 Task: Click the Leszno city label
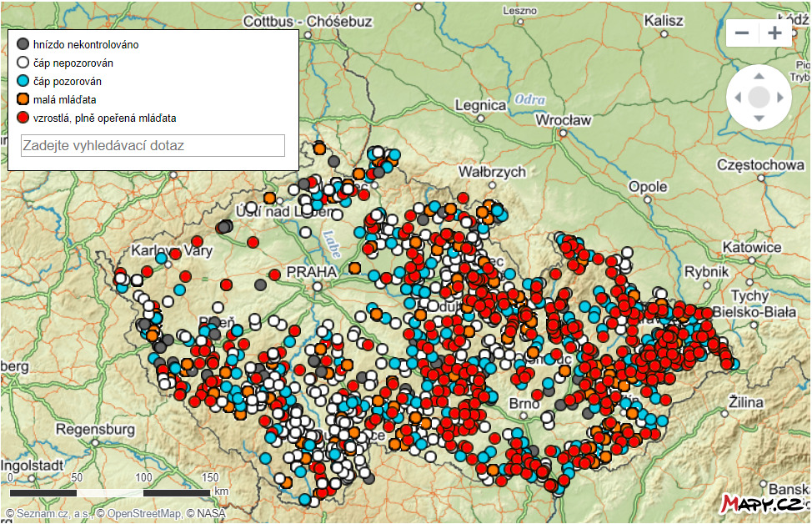click(x=520, y=10)
